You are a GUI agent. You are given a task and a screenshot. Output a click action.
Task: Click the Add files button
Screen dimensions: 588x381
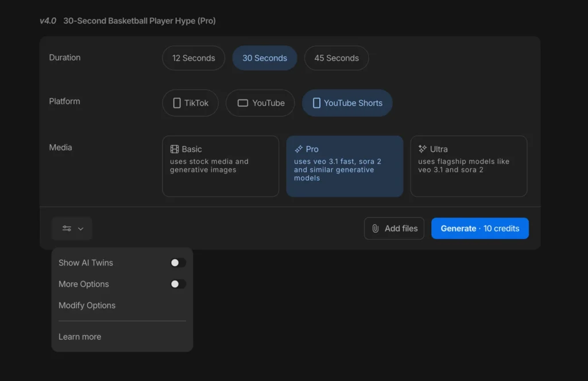(394, 228)
